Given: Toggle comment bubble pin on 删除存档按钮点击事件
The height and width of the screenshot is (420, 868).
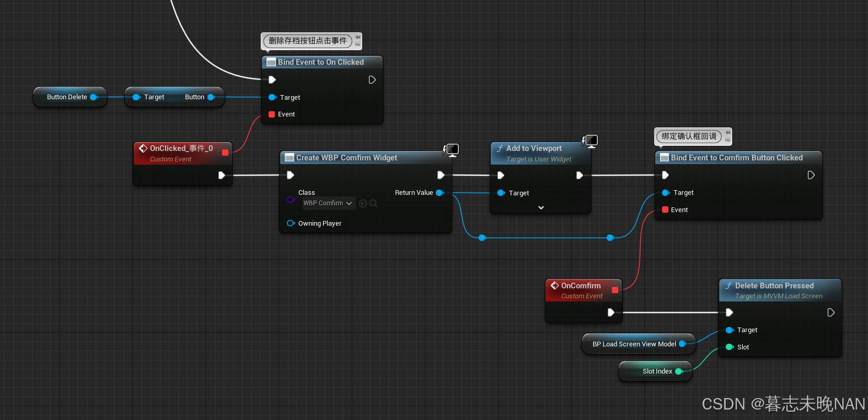Looking at the screenshot, I should [358, 37].
